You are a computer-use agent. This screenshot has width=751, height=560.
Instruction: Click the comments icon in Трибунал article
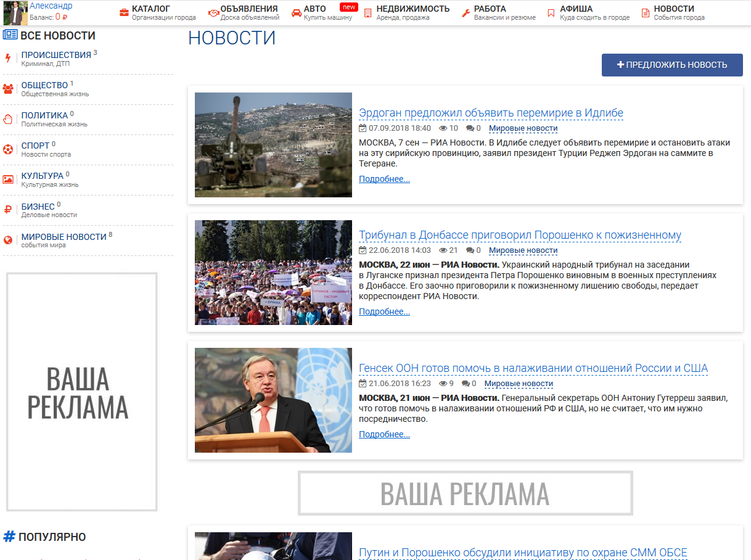point(470,250)
